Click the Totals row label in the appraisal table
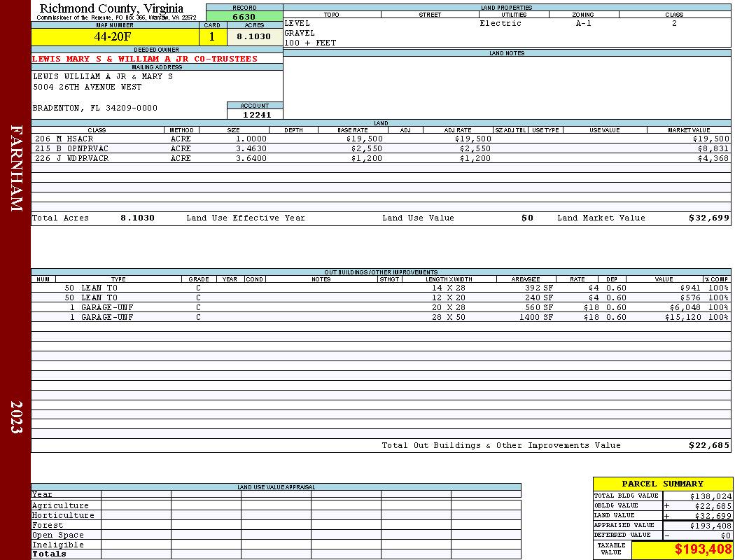The image size is (735, 560). [49, 554]
